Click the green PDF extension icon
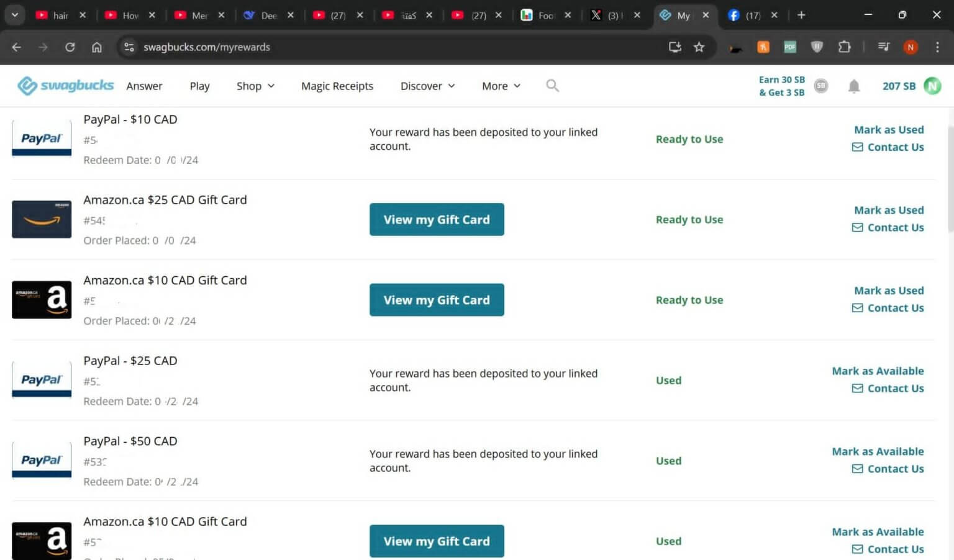The height and width of the screenshot is (560, 954). pyautogui.click(x=790, y=47)
